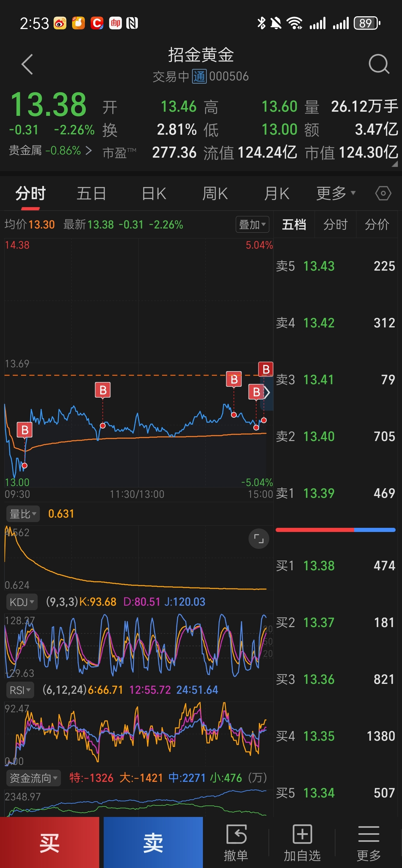This screenshot has height=868, width=402.
Task: Select 卖1 row at 13.39
Action: 335,493
